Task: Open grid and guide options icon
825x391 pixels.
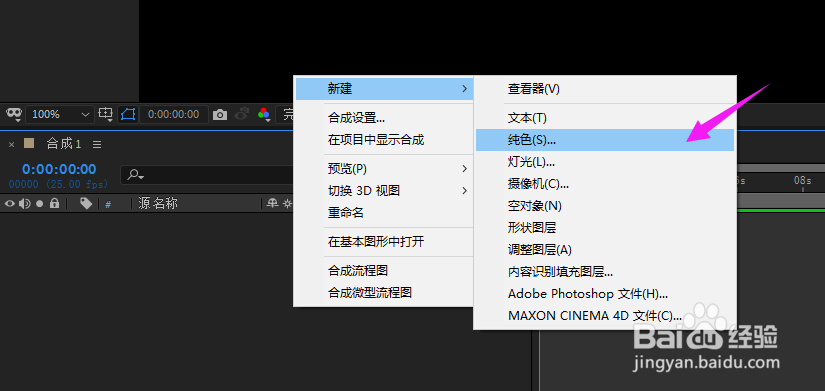Action: click(106, 114)
